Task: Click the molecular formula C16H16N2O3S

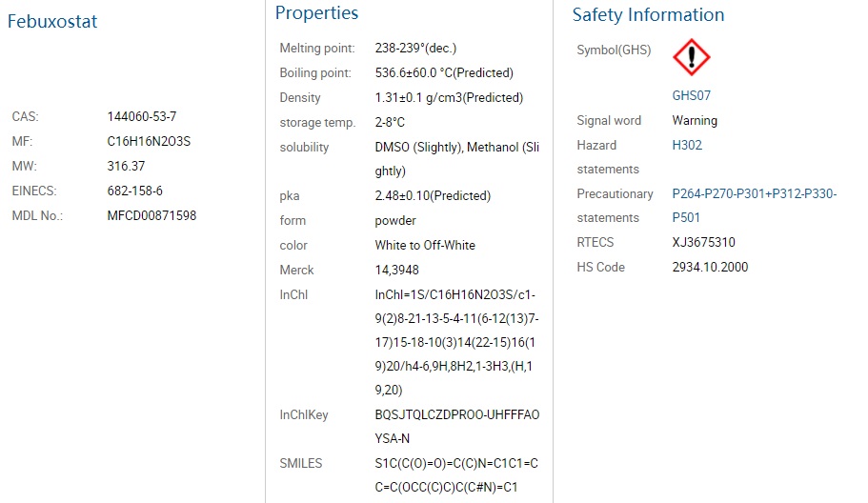Action: (149, 142)
